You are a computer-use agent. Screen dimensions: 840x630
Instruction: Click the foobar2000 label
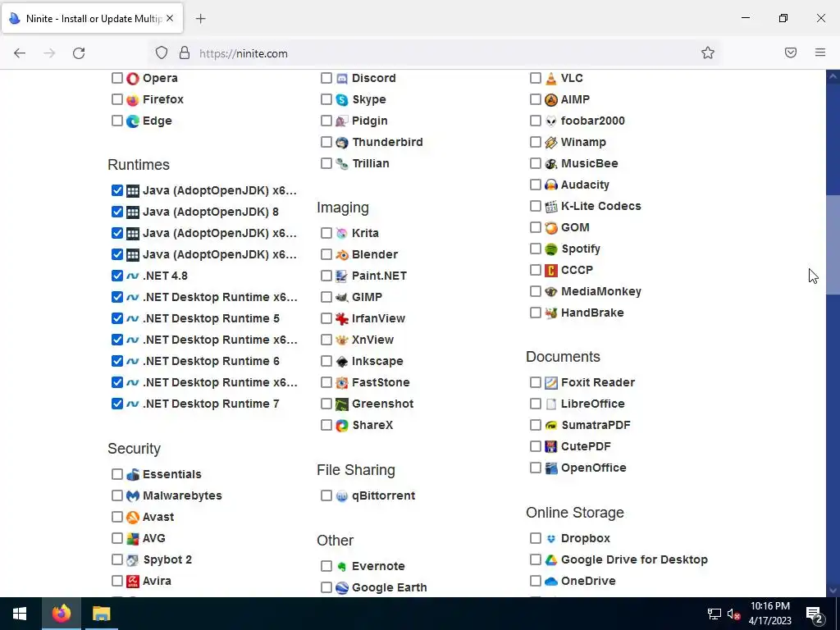pos(592,121)
